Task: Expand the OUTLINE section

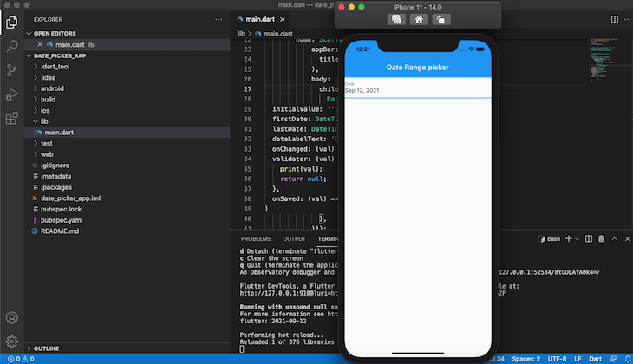Action: click(46, 348)
